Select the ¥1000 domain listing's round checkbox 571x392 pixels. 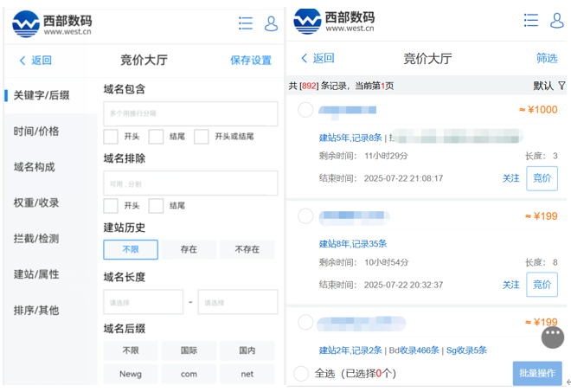tap(305, 110)
